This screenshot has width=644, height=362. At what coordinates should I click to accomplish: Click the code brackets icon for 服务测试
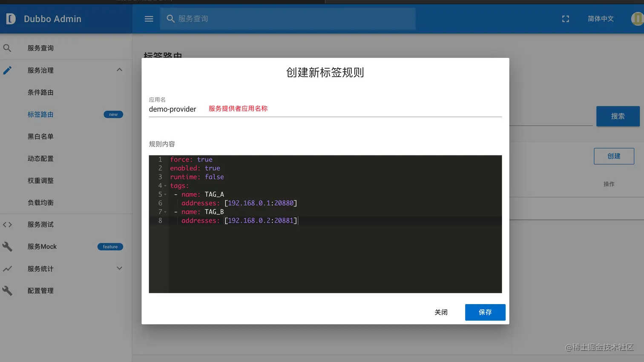tap(7, 224)
